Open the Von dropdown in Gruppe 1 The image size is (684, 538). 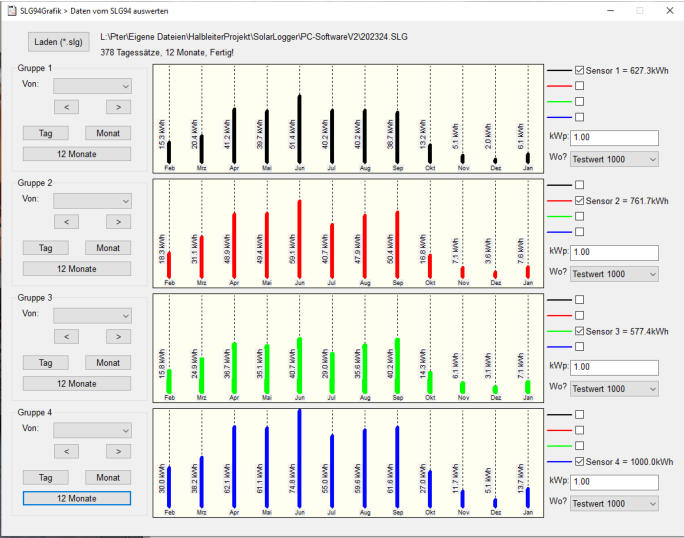(92, 85)
